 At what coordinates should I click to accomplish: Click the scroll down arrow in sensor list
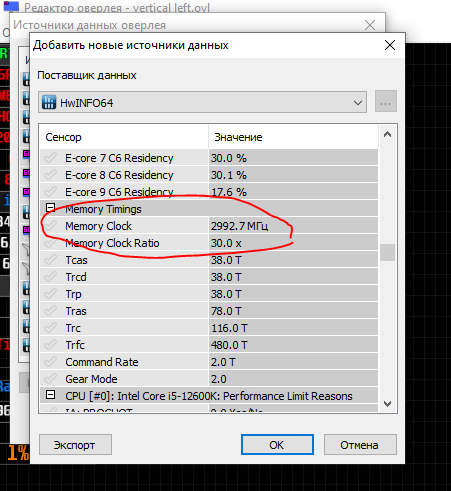coord(387,404)
